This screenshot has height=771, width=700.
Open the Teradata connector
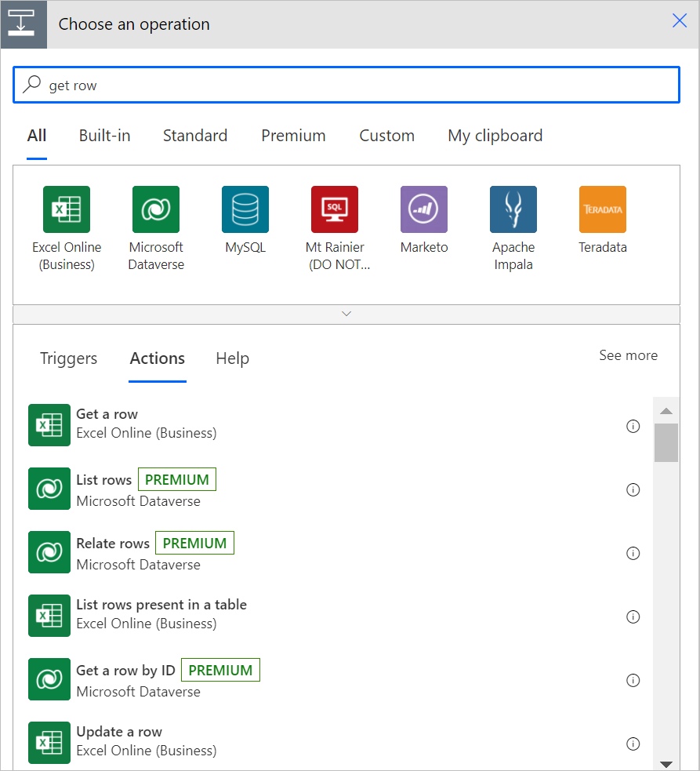point(602,209)
